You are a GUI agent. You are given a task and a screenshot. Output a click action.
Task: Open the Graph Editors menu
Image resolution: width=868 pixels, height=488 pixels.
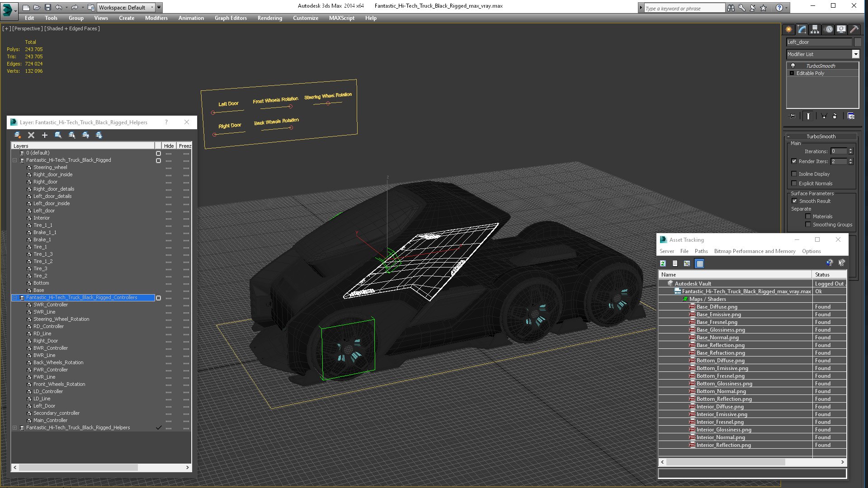point(231,18)
